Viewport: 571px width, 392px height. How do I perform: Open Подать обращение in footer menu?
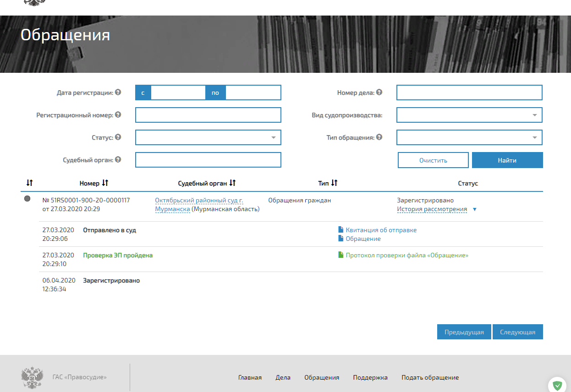pos(430,377)
